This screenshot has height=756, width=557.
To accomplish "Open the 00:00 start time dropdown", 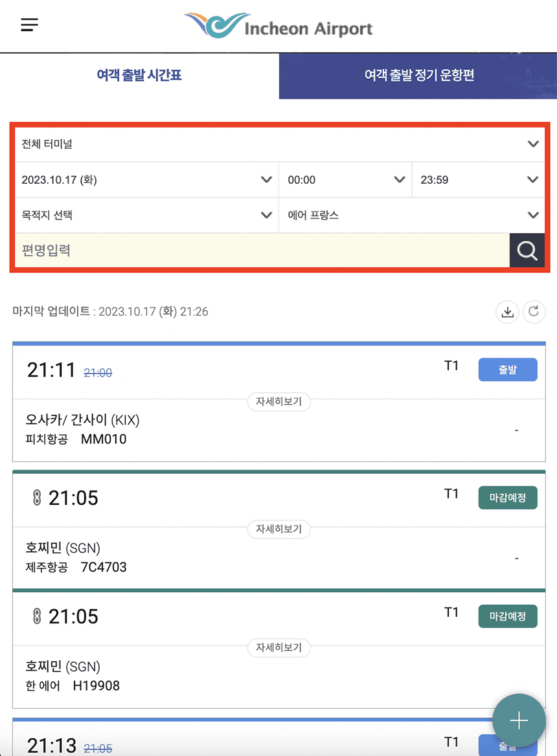I will click(x=345, y=179).
